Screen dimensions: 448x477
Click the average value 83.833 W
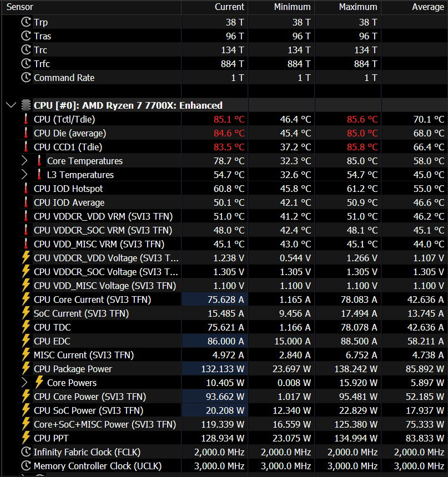(425, 438)
